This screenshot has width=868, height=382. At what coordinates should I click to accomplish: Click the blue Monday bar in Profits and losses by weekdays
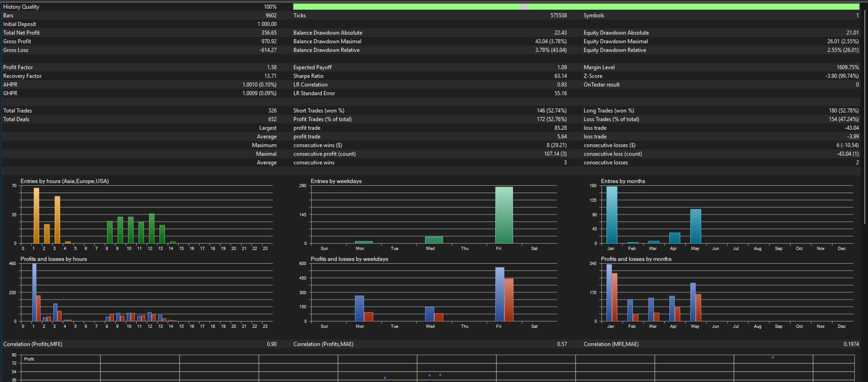(360, 309)
